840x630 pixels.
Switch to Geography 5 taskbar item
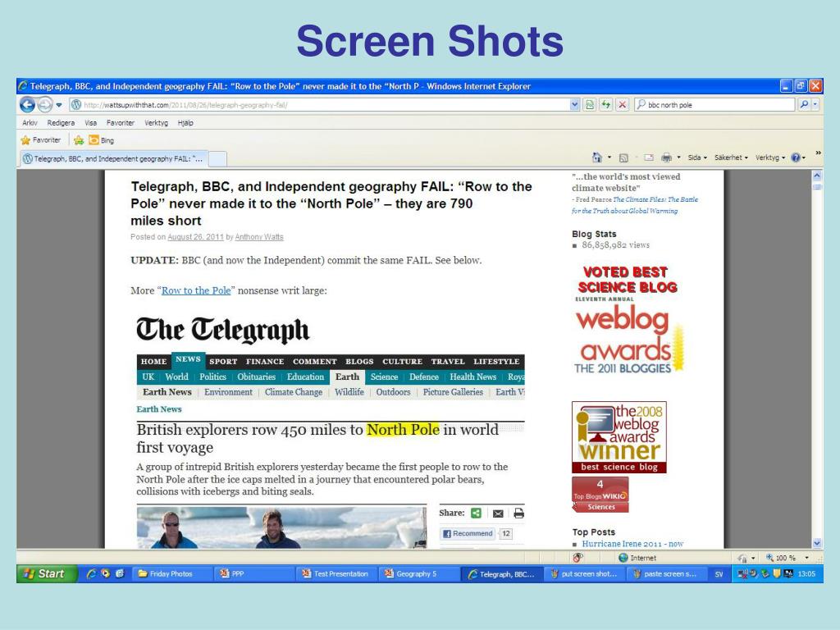(419, 573)
